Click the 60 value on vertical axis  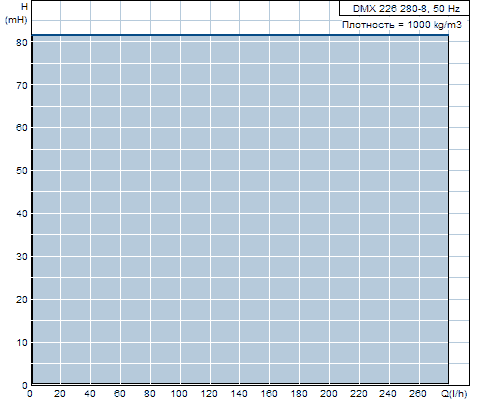(x=22, y=128)
